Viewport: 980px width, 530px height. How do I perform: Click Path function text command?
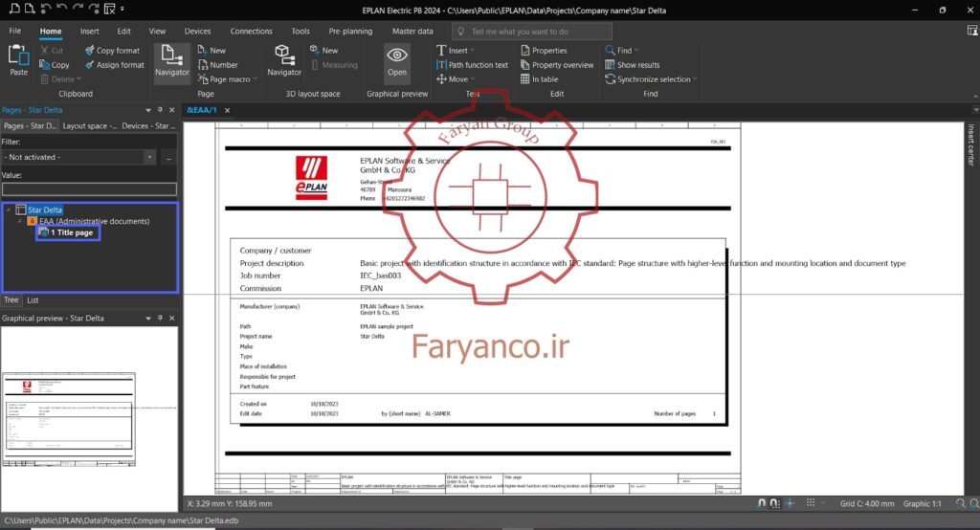(x=473, y=65)
